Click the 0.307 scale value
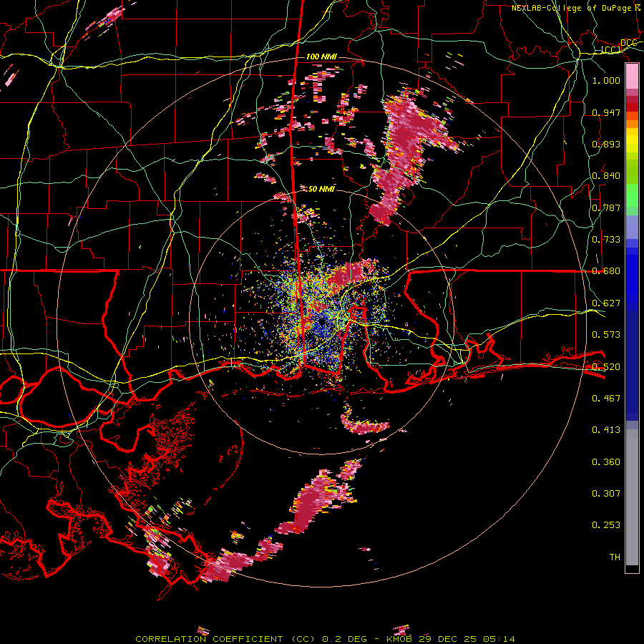The width and height of the screenshot is (644, 644). pyautogui.click(x=606, y=494)
